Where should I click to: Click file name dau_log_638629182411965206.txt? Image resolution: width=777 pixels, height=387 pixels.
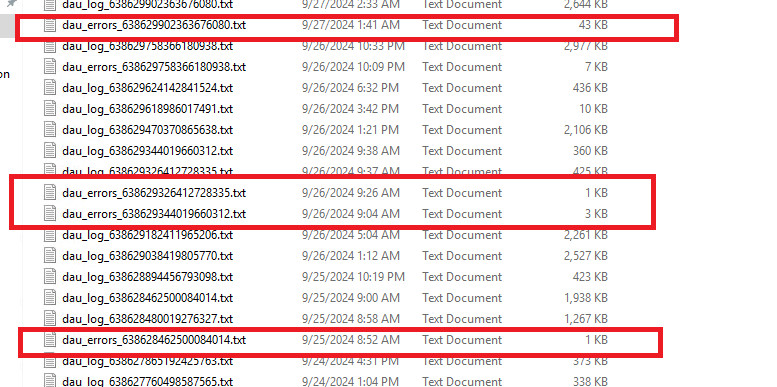[x=148, y=235]
